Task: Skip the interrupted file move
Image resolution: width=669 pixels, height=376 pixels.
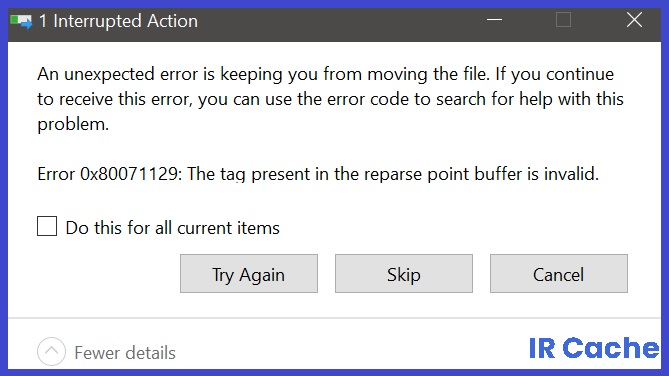Action: pos(404,274)
